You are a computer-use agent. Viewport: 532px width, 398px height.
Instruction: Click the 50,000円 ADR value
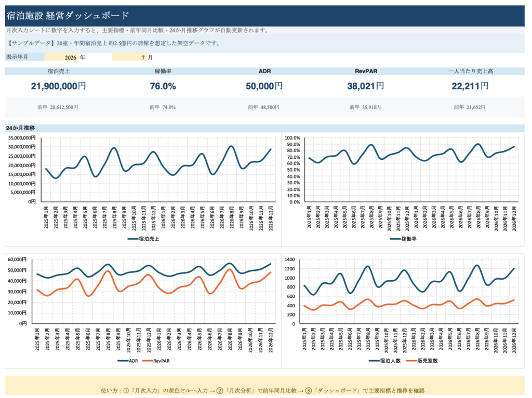click(264, 86)
